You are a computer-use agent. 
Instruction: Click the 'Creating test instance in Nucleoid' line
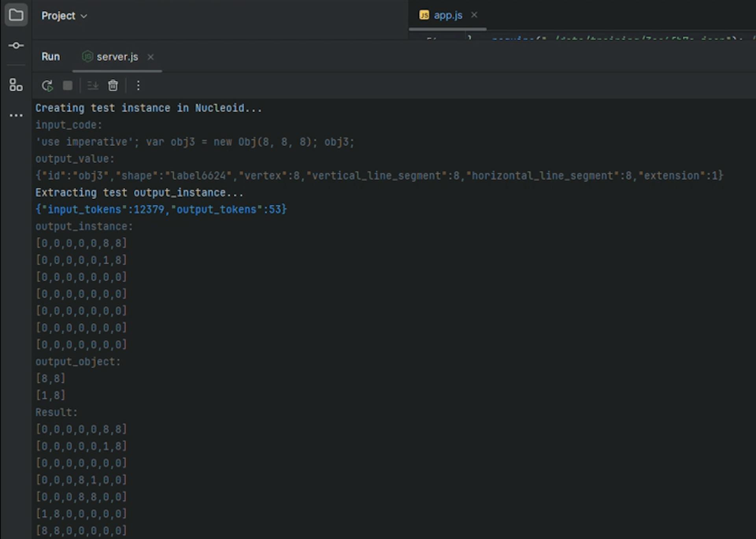point(148,108)
